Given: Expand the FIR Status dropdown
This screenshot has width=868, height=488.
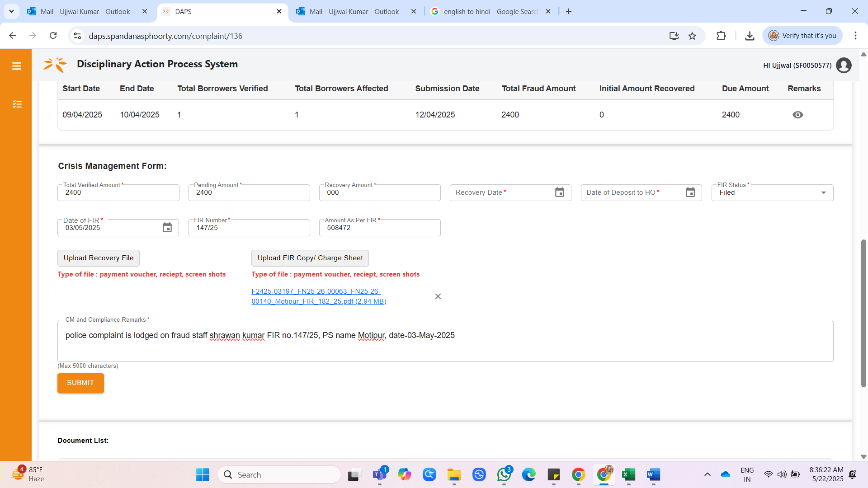Looking at the screenshot, I should 824,193.
